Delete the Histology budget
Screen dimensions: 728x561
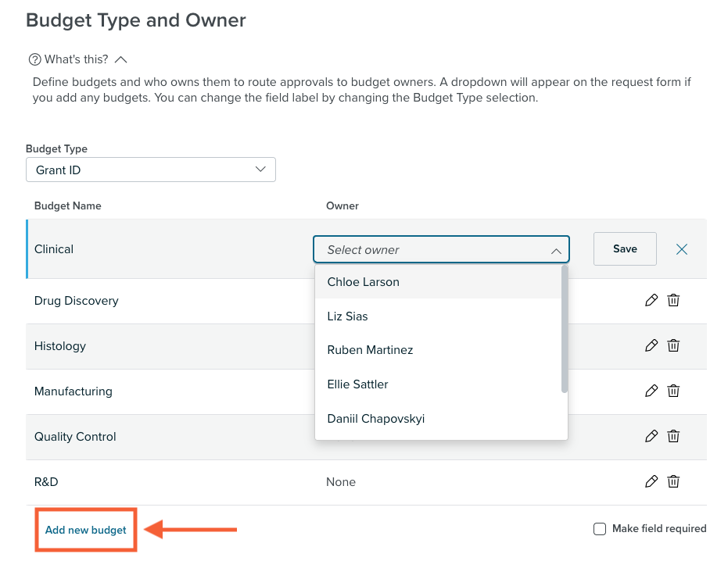673,345
